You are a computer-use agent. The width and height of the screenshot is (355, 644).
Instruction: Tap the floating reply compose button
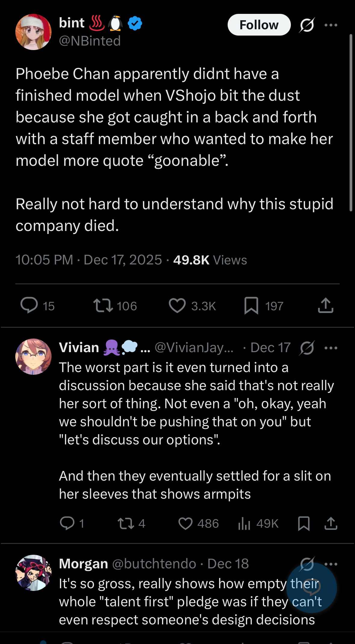pos(311,587)
